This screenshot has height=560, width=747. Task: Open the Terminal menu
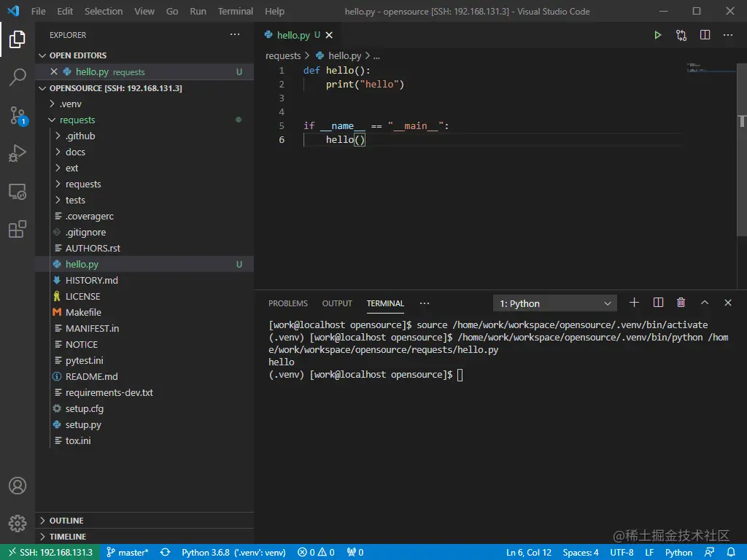pyautogui.click(x=236, y=11)
